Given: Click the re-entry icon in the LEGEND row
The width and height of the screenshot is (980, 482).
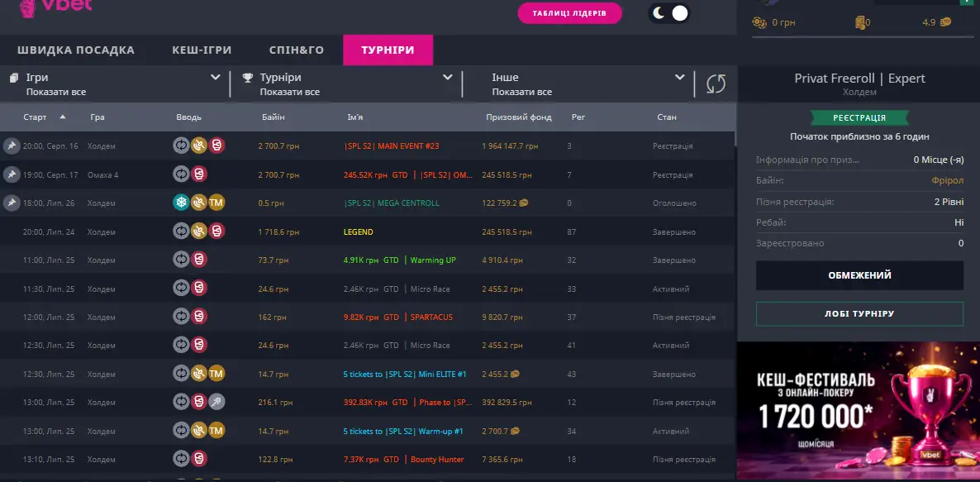Looking at the screenshot, I should (181, 231).
